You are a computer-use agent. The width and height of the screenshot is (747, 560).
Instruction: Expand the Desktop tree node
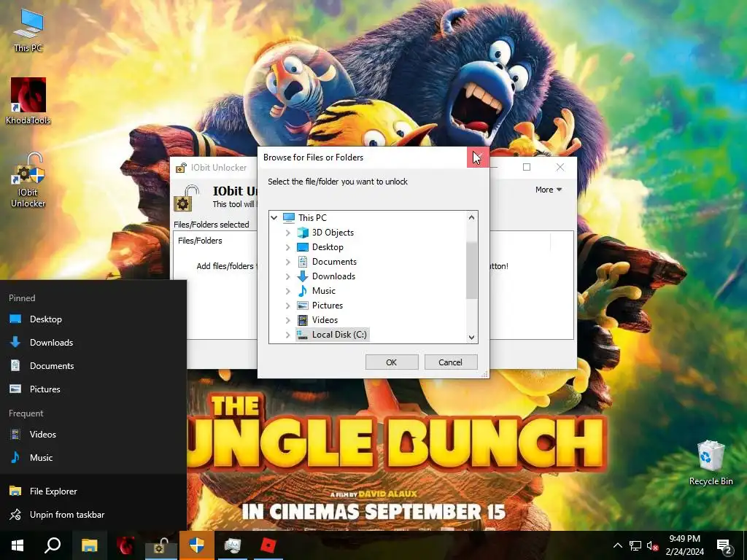click(287, 247)
